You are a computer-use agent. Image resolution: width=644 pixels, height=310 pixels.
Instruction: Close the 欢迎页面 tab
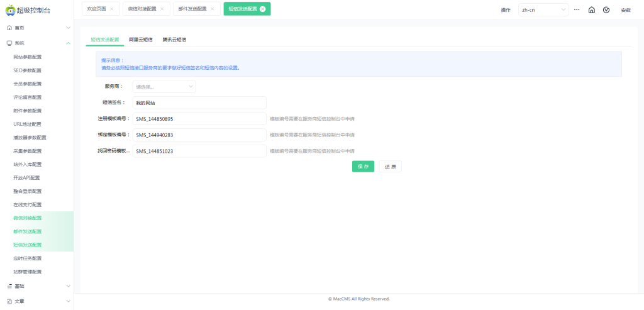[111, 9]
